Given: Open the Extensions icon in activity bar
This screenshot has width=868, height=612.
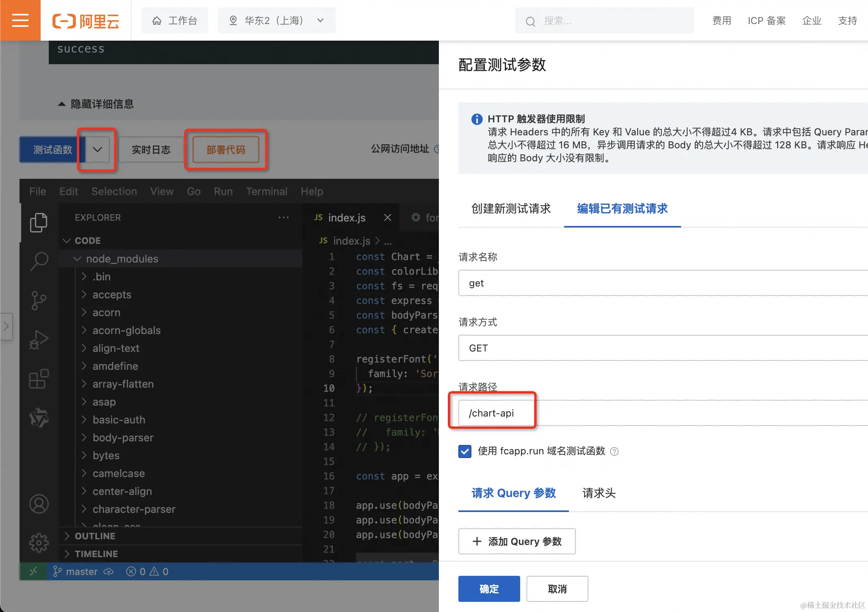Looking at the screenshot, I should pos(39,379).
